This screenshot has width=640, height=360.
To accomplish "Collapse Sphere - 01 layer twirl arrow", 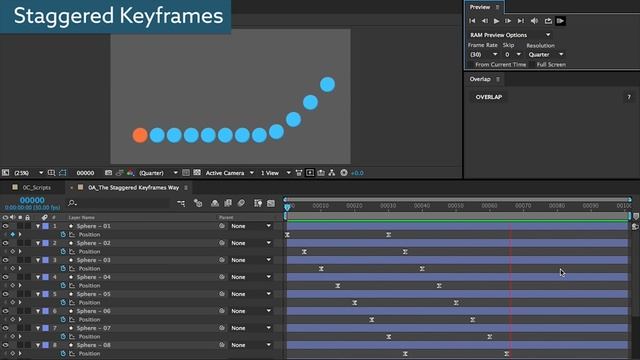I will click(38, 226).
